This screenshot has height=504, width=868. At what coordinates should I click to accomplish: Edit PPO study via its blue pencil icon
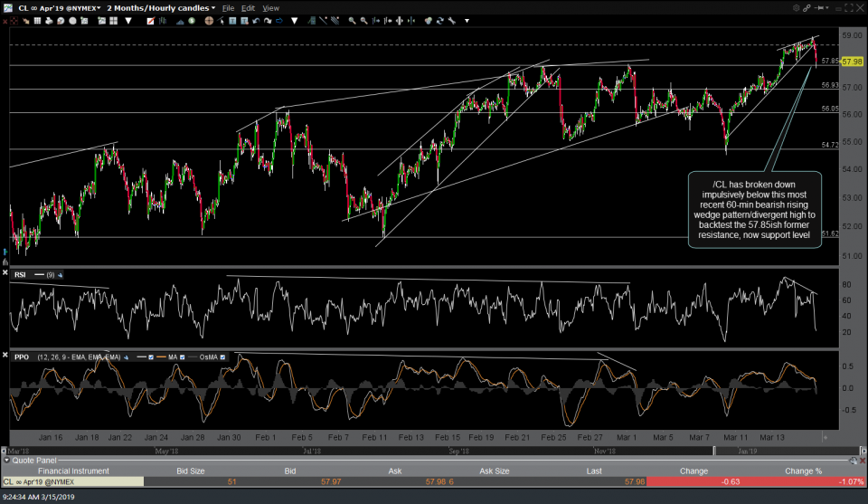(127, 357)
